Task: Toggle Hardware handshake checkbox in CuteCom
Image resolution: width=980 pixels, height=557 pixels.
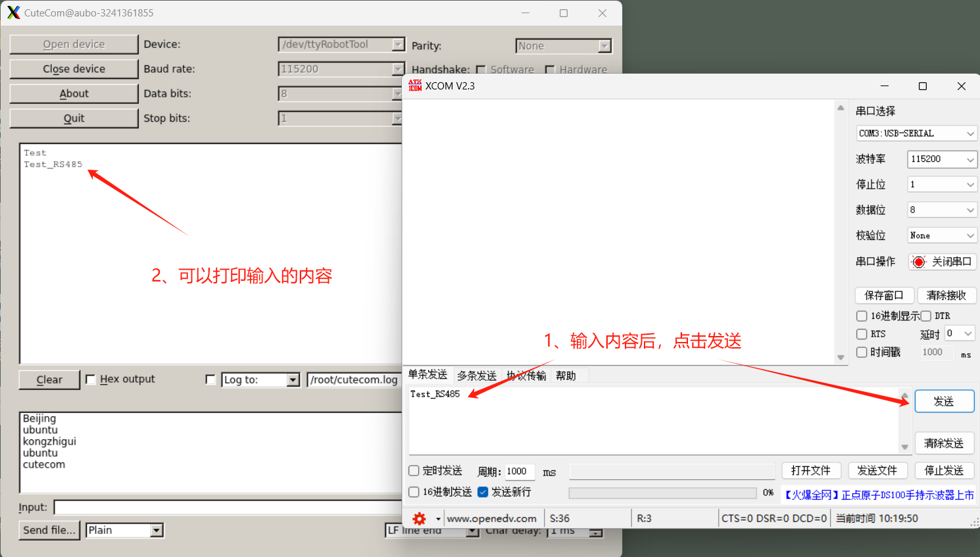Action: pos(550,70)
